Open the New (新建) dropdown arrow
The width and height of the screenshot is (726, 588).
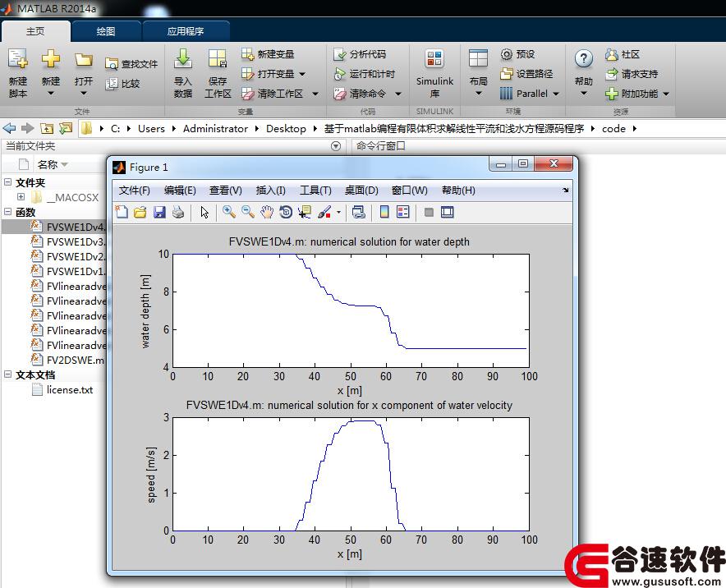coord(50,94)
